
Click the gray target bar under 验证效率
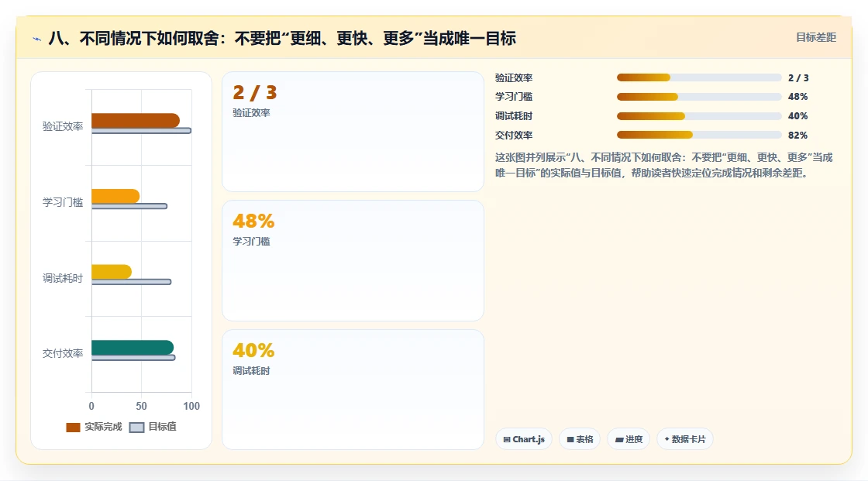click(141, 131)
